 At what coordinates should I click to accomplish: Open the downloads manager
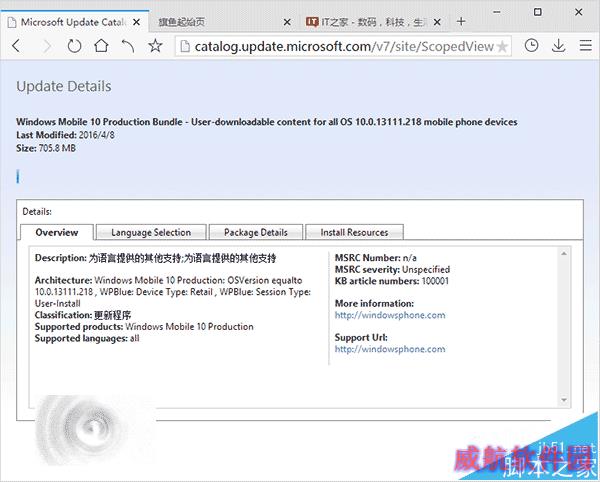(558, 46)
